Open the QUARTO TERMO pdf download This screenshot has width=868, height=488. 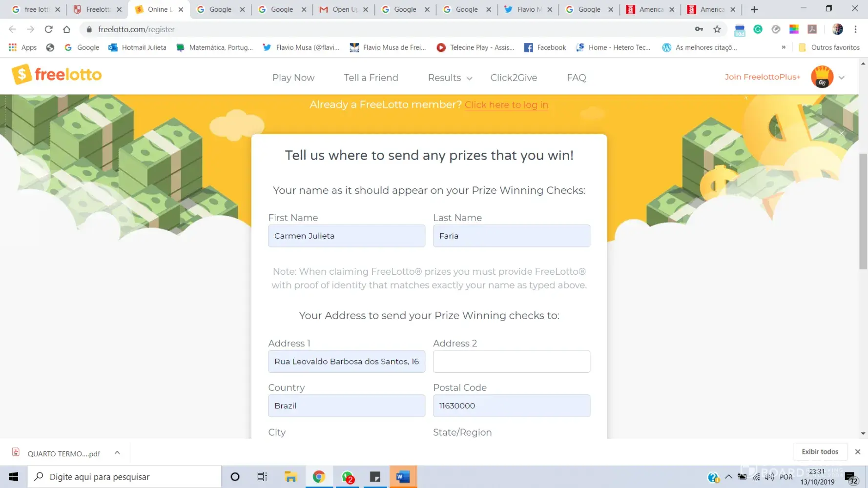click(x=57, y=453)
